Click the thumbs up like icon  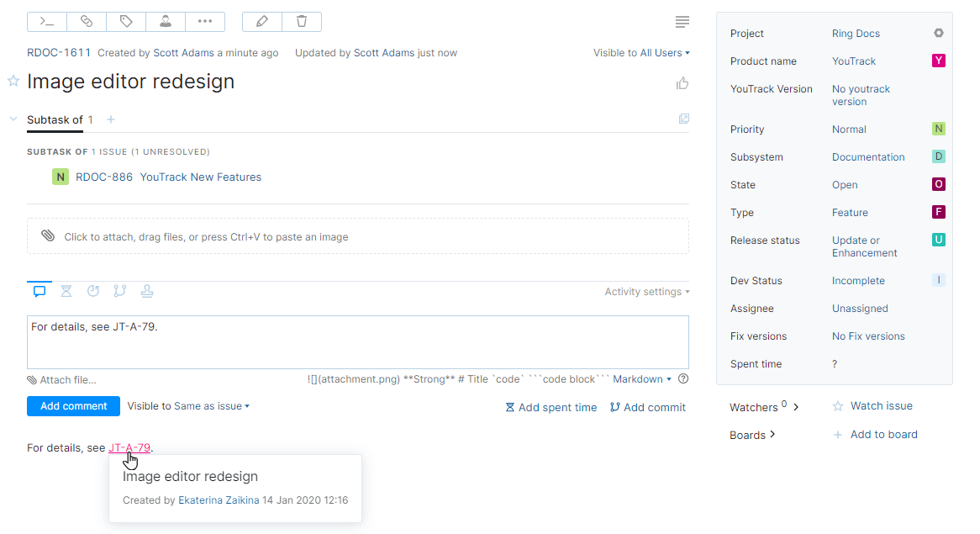[682, 82]
